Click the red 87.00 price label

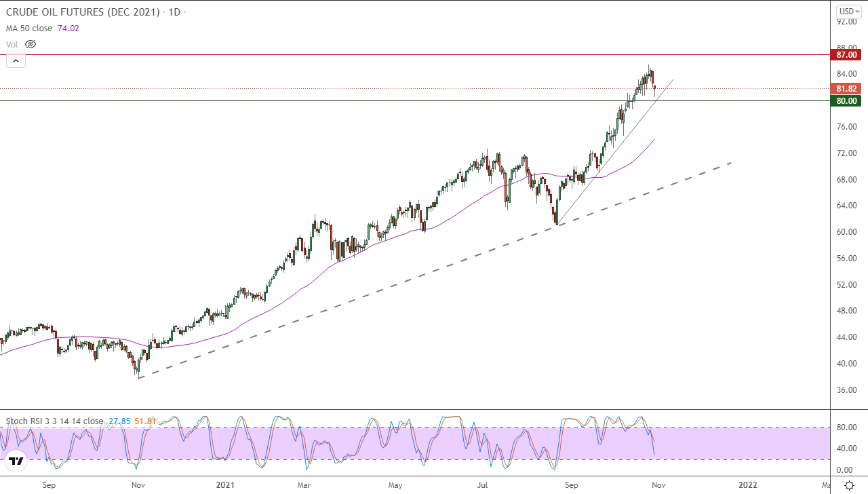click(x=846, y=54)
